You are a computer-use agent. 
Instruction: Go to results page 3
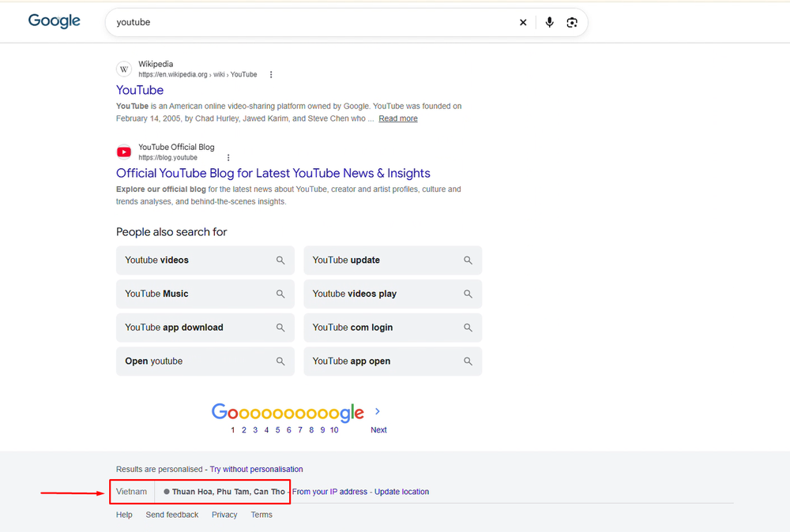[x=255, y=430]
